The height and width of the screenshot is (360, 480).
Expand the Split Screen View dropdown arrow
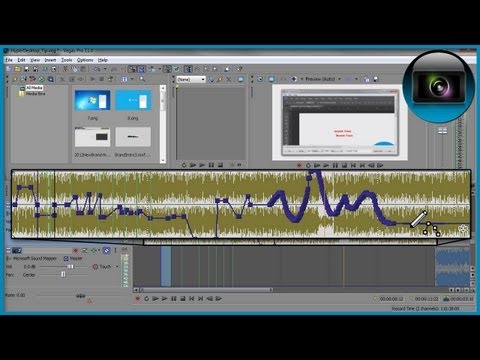pos(302,79)
